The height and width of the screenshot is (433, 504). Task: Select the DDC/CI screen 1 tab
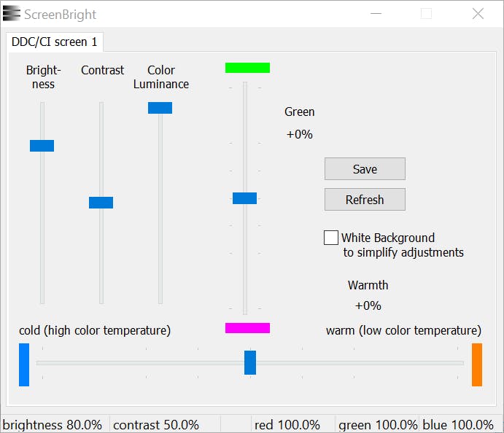pos(54,42)
